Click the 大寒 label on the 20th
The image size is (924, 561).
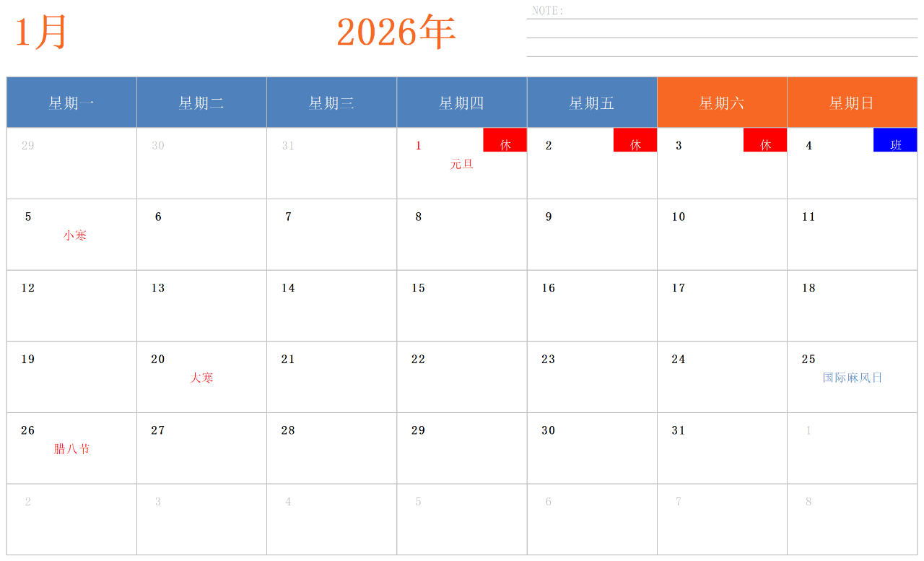click(202, 378)
